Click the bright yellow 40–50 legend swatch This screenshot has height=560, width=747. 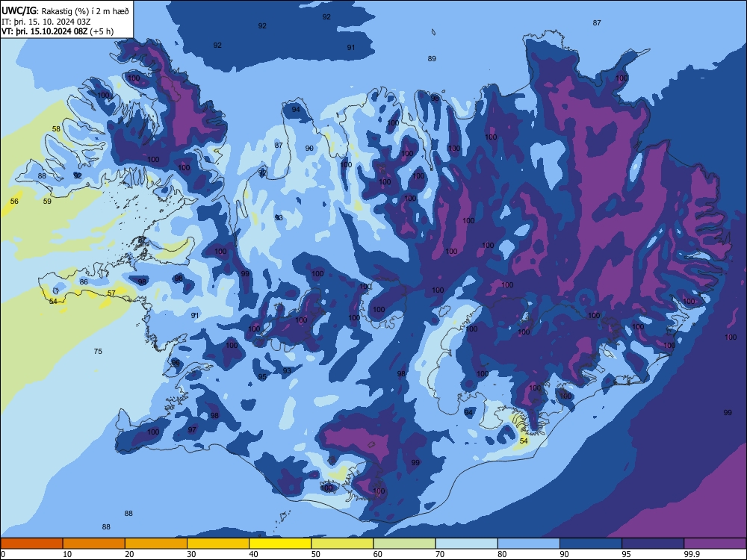point(280,544)
